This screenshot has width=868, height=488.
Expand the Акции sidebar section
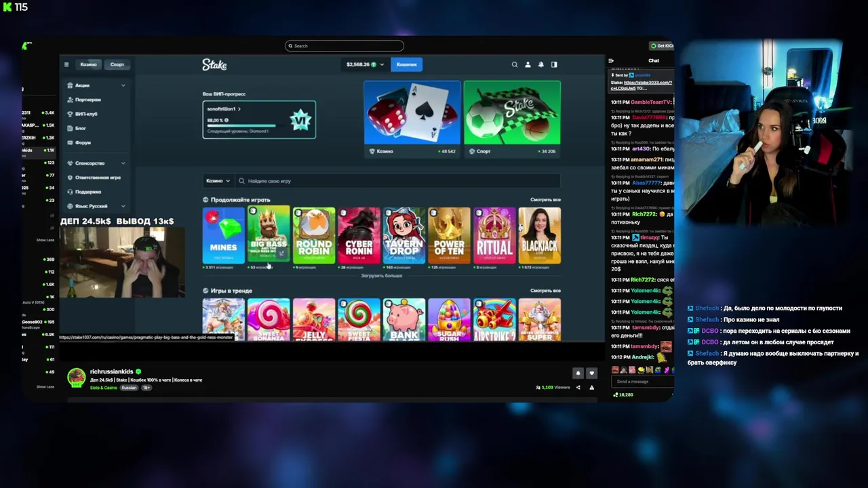(x=96, y=85)
